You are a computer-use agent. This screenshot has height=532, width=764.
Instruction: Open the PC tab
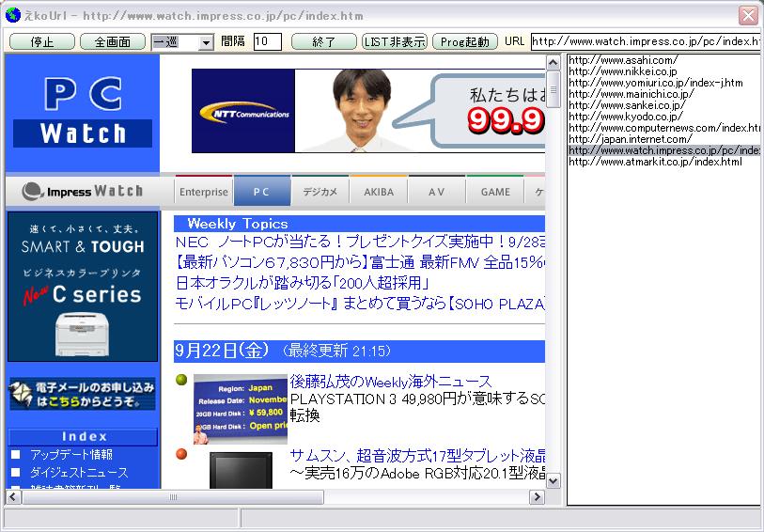click(261, 192)
